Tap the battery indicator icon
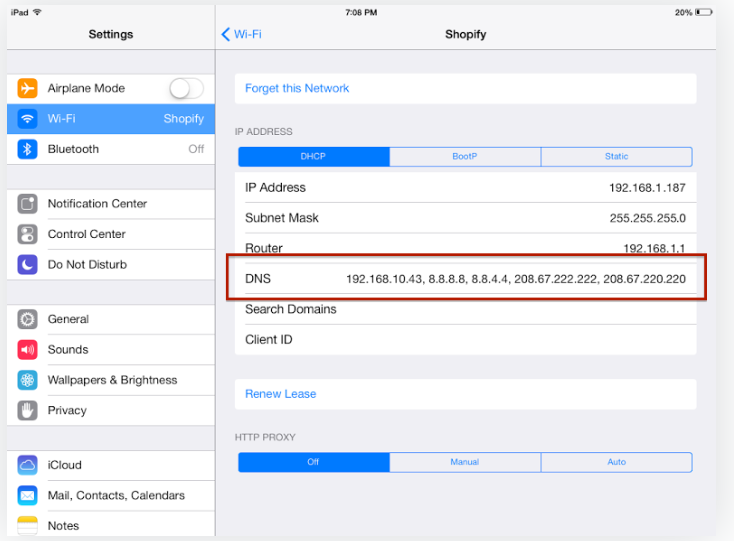Viewport: 734px width, 541px height. 704,12
